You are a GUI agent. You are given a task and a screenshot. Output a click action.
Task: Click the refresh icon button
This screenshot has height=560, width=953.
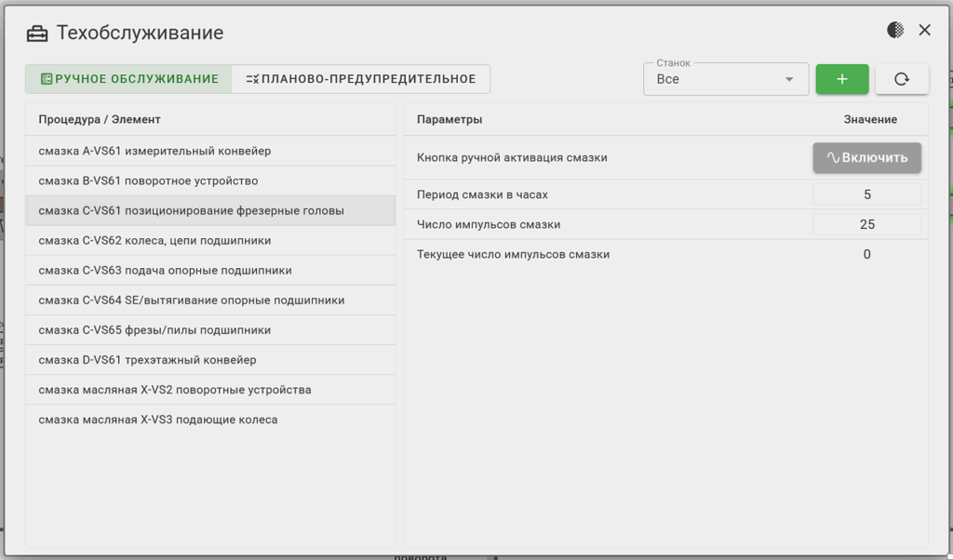click(901, 79)
